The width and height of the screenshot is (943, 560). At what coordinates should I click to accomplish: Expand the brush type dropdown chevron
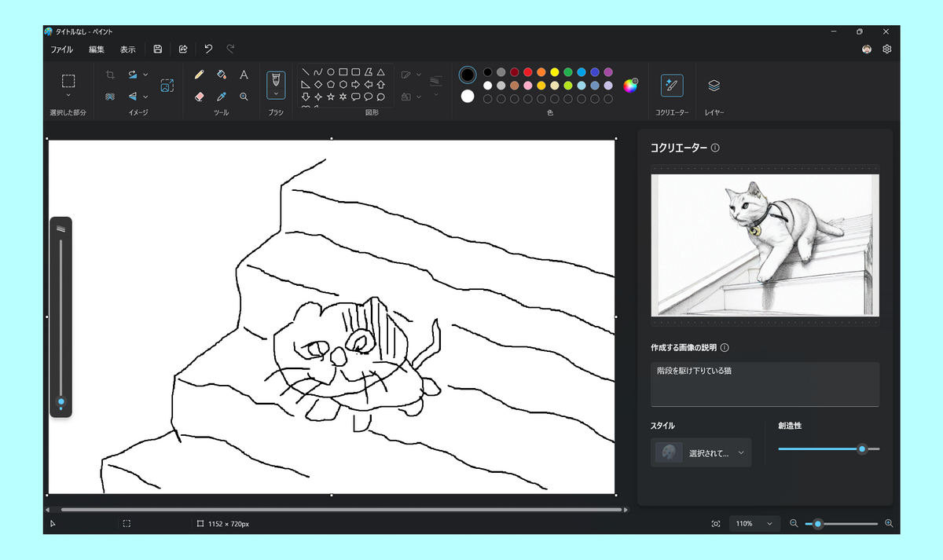[x=276, y=93]
